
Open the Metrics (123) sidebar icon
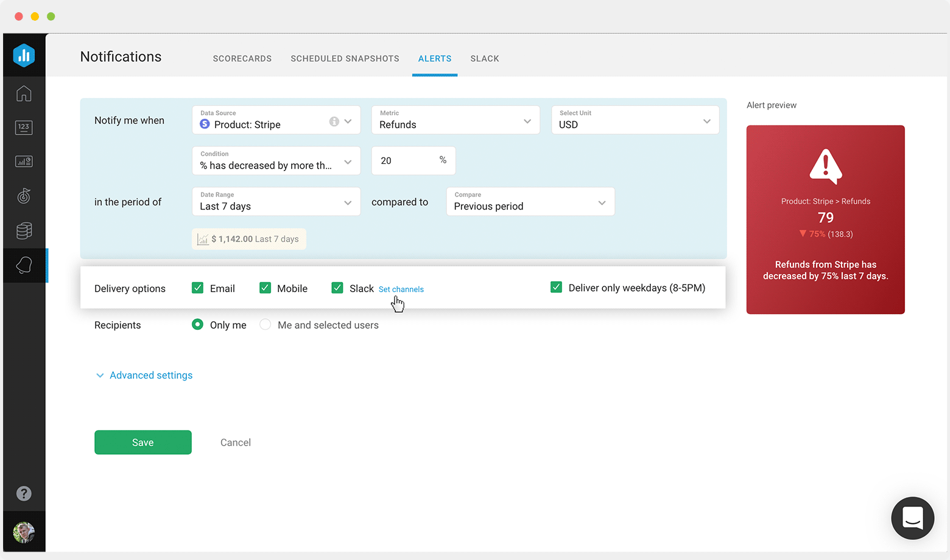[x=24, y=127]
